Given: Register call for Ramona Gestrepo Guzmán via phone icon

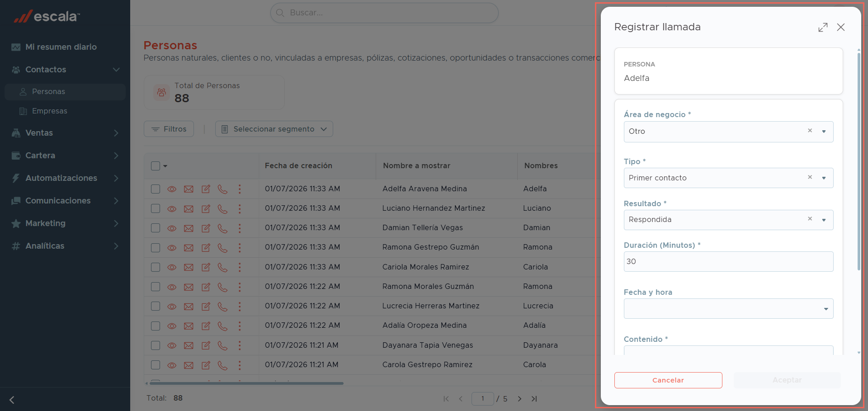Looking at the screenshot, I should tap(222, 248).
